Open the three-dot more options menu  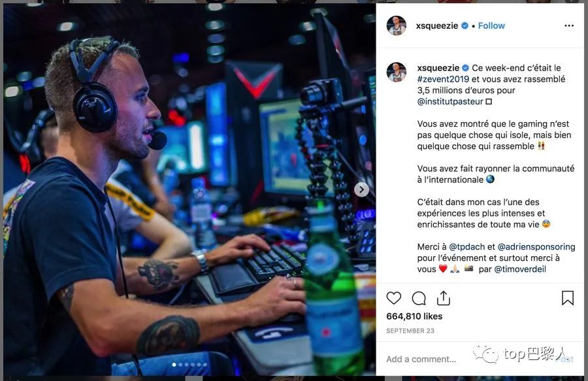569,25
